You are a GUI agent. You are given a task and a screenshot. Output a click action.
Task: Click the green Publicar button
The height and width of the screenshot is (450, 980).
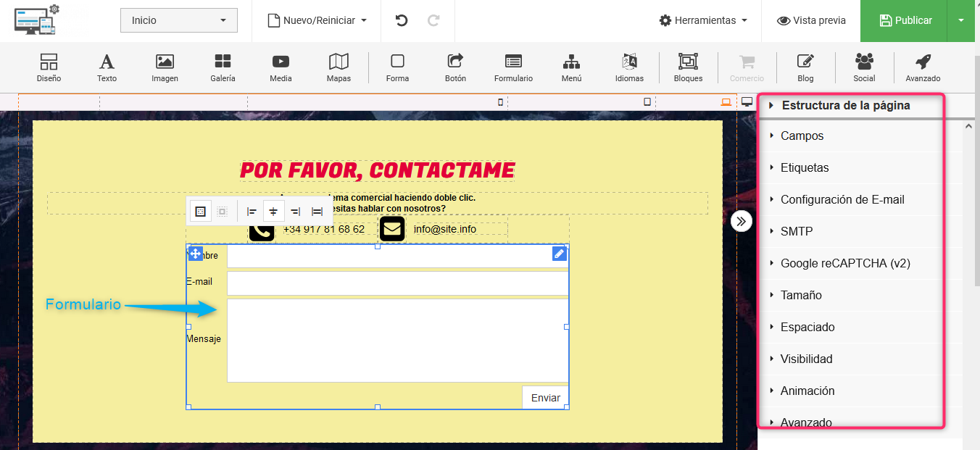coord(904,20)
